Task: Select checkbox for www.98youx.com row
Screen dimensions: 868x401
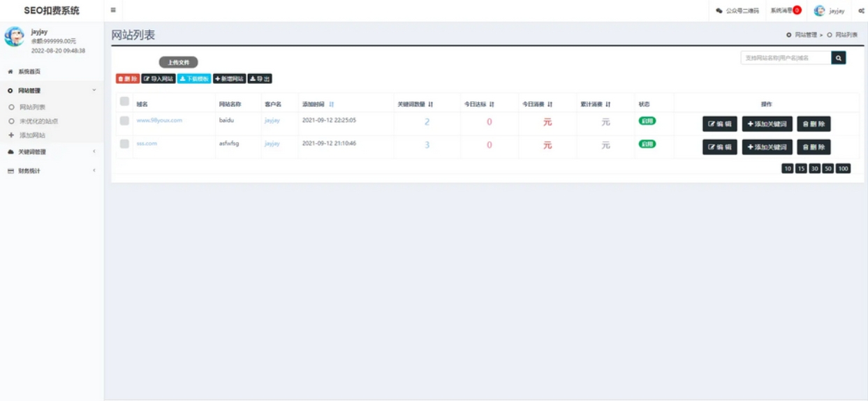Action: (124, 121)
